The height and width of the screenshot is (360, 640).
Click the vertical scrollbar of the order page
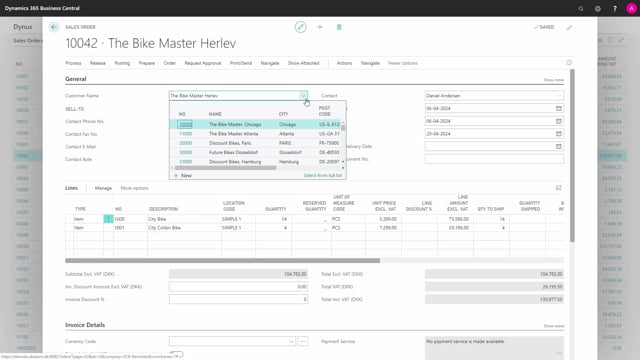click(572, 155)
